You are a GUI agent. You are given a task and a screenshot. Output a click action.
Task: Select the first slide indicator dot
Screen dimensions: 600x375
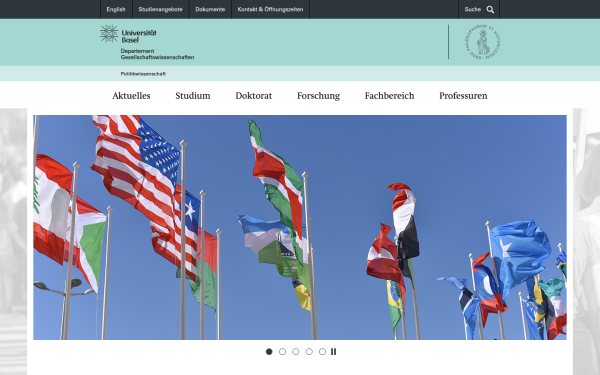pyautogui.click(x=269, y=352)
